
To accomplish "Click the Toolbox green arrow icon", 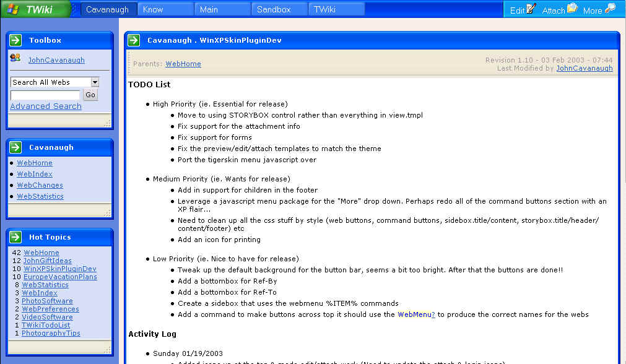I will click(16, 40).
